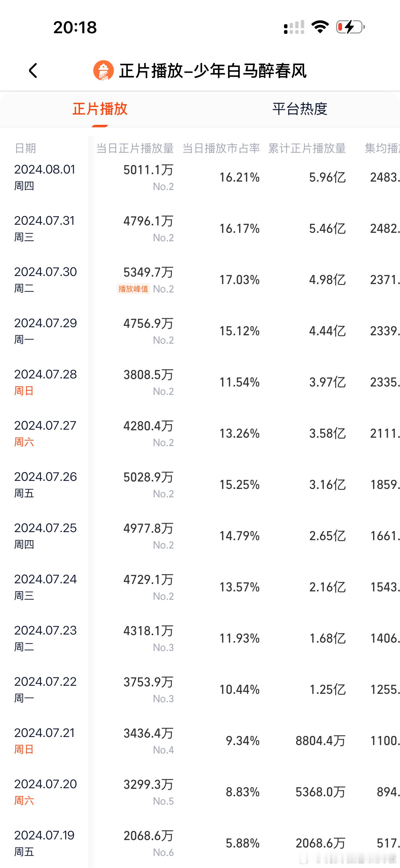Tap the 当日正片播放量 column header
The image size is (400, 868).
click(x=135, y=148)
